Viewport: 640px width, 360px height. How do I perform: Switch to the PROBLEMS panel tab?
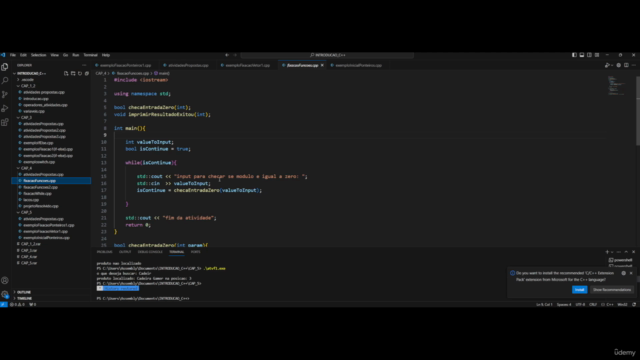click(x=104, y=252)
